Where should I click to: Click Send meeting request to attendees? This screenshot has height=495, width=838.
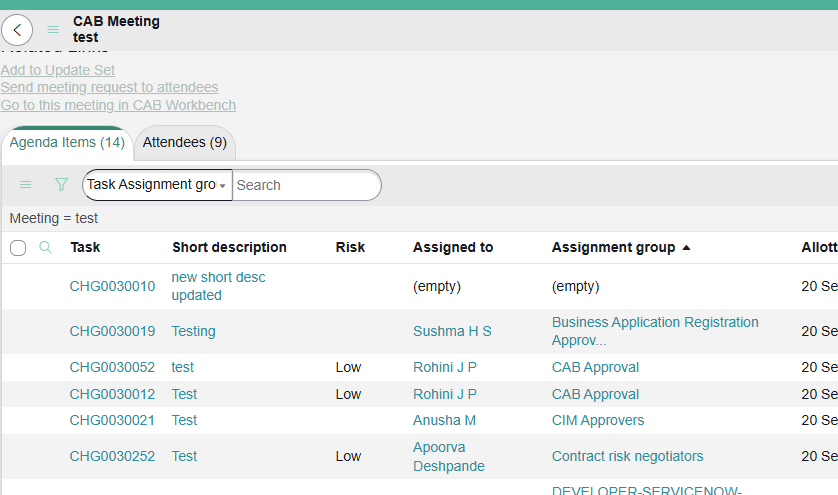click(110, 87)
